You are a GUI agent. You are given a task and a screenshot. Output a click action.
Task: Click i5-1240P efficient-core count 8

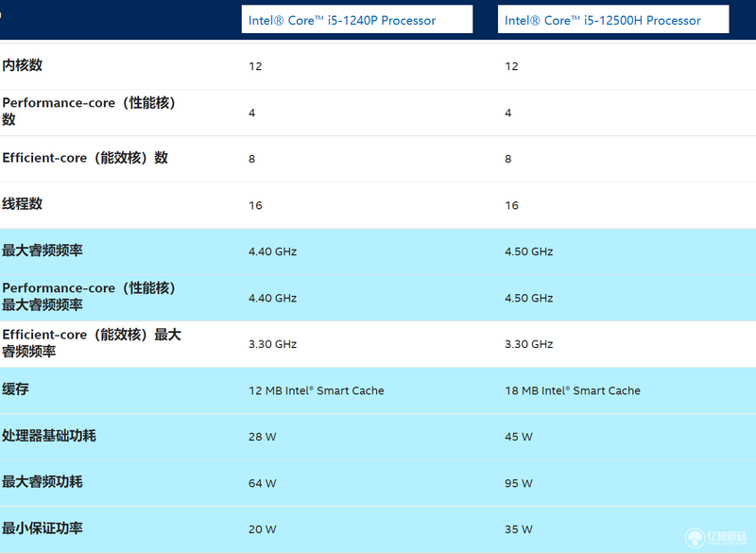pos(251,159)
